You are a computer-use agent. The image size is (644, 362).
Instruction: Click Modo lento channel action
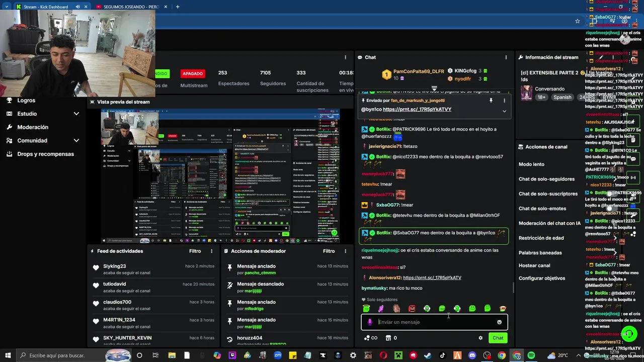[531, 164]
